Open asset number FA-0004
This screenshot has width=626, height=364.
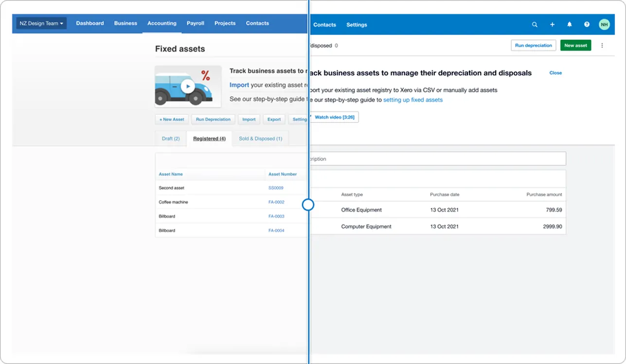[x=276, y=230]
